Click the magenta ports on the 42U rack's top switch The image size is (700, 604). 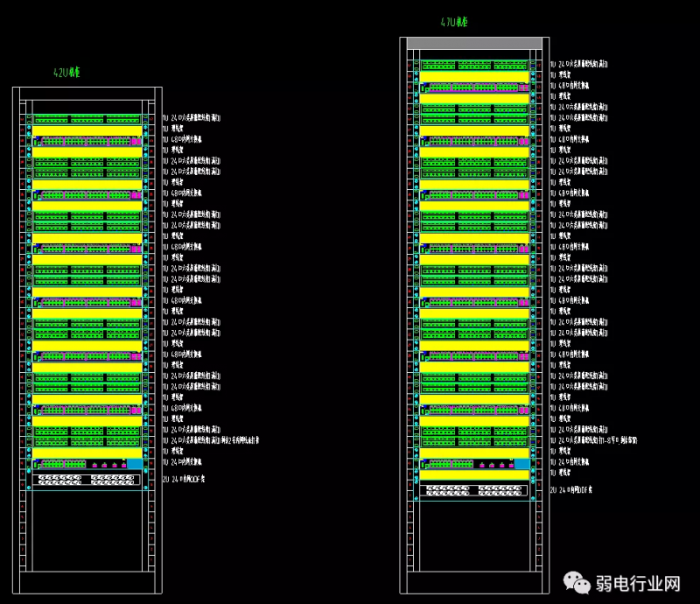coord(136,140)
